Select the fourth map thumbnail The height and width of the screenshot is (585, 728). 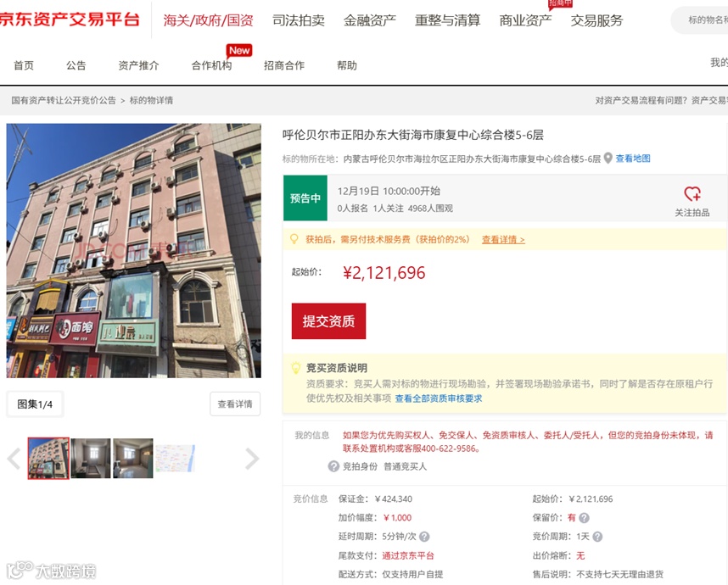(x=175, y=459)
